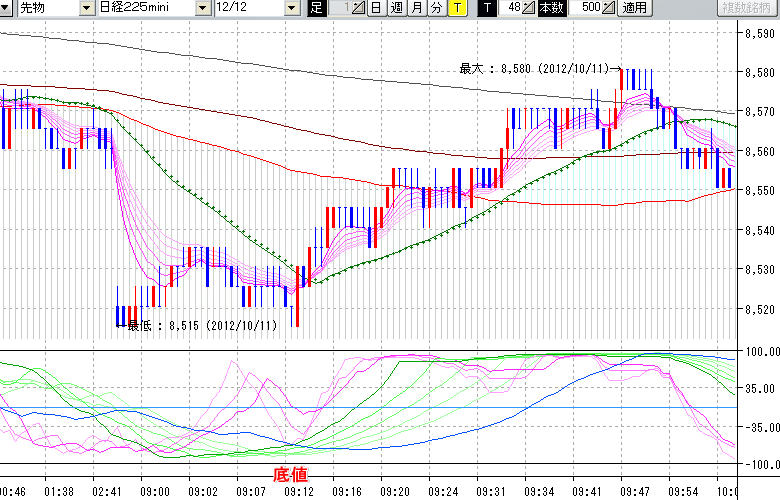This screenshot has width=780, height=500.
Task: Click the 足 bar-type label button
Action: tap(316, 8)
